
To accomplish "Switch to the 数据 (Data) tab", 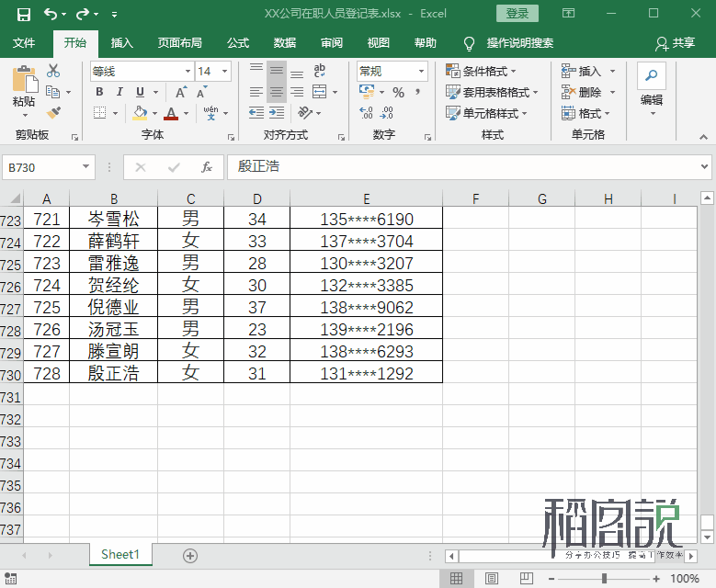I will click(285, 43).
